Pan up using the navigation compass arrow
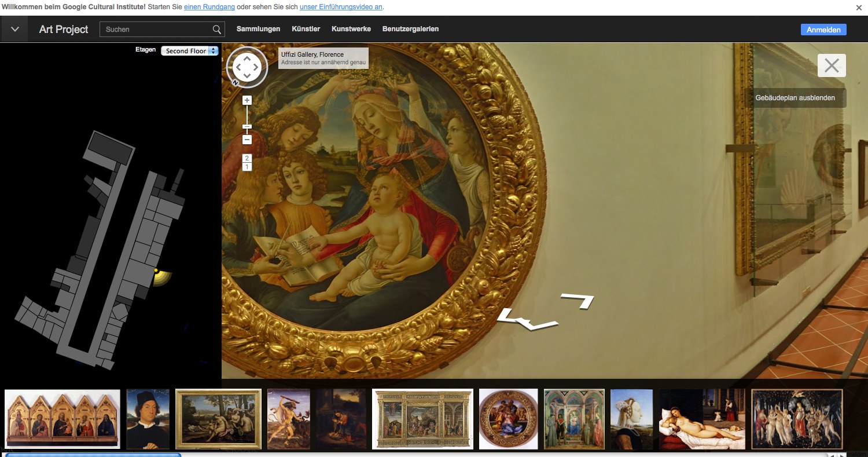868x457 pixels. coord(247,59)
